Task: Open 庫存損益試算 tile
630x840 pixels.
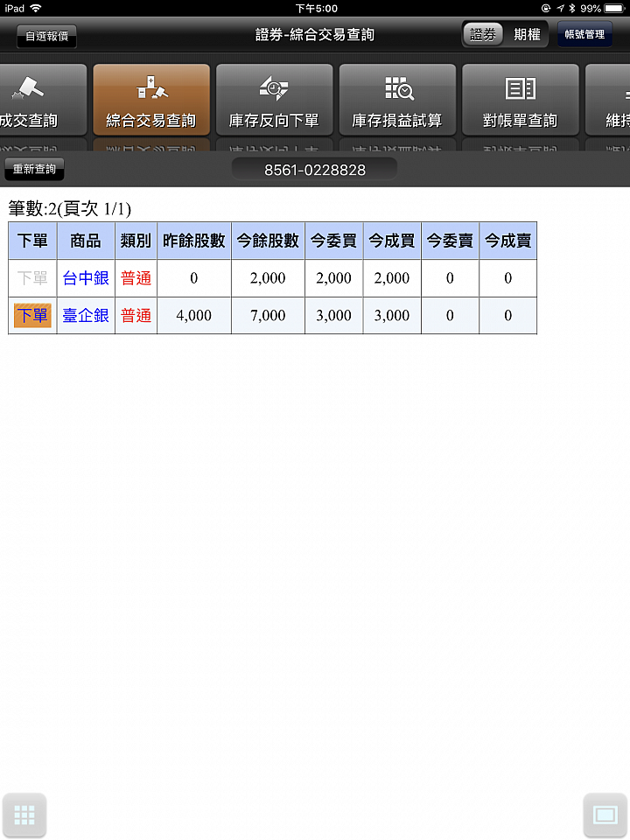Action: (397, 100)
